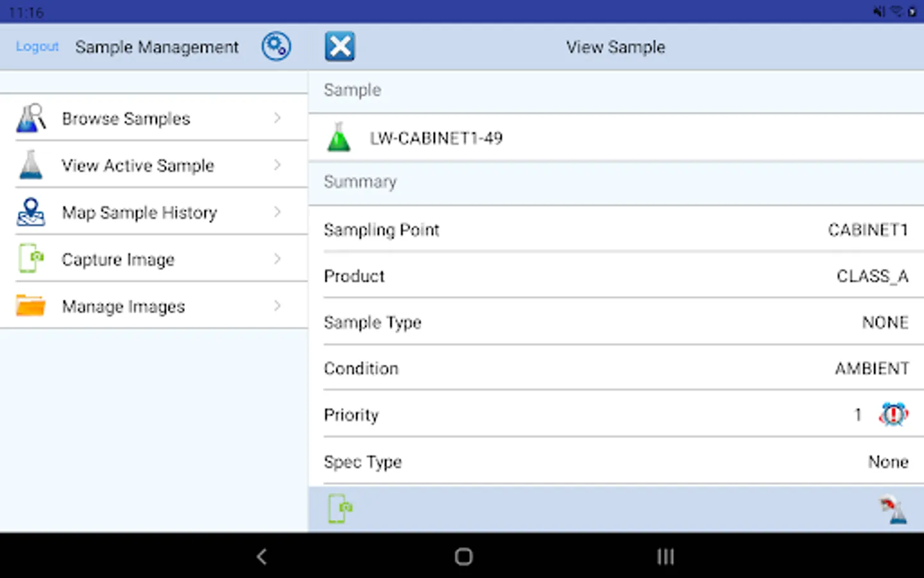This screenshot has width=924, height=578.
Task: Close View Sample using the blue X button
Action: [339, 46]
